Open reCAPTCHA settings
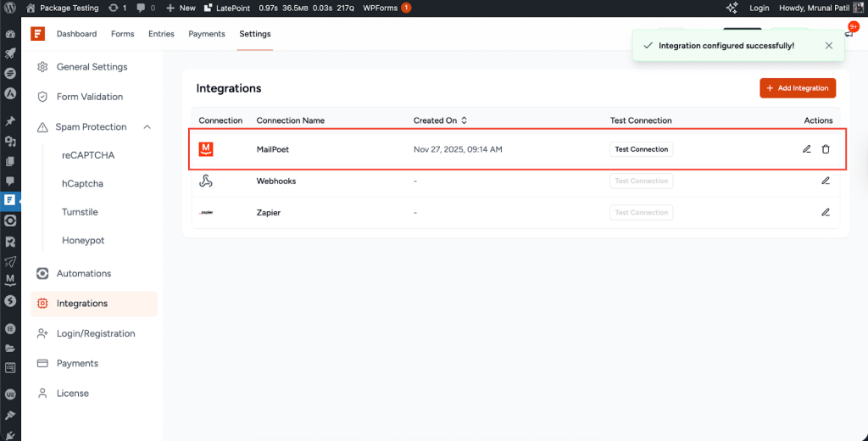Viewport: 868px width, 441px height. pos(88,156)
